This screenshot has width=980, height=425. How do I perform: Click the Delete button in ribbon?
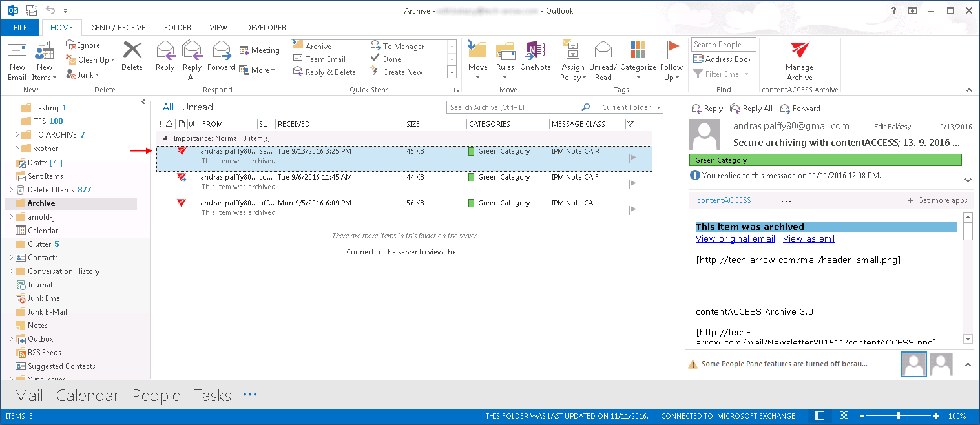pos(132,56)
